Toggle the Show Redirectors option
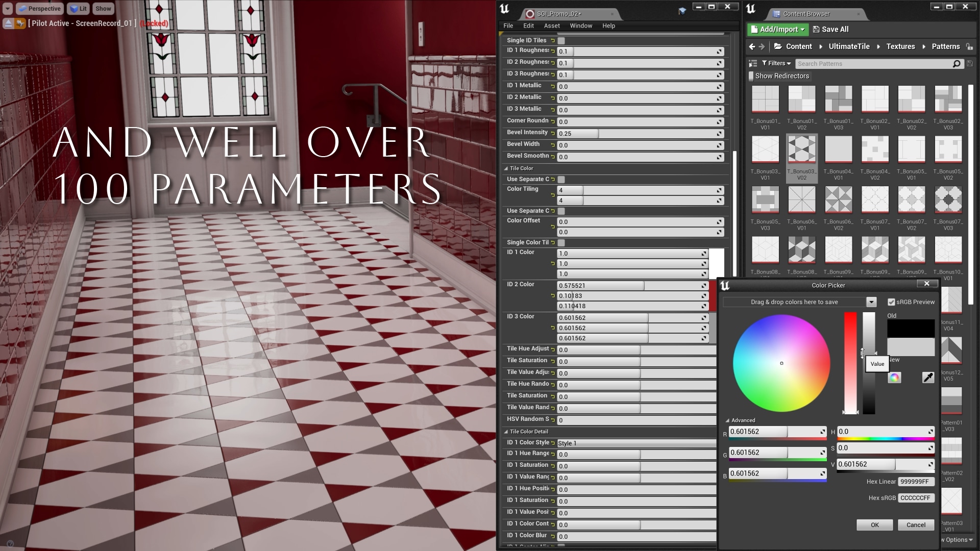The image size is (980, 551). point(751,76)
